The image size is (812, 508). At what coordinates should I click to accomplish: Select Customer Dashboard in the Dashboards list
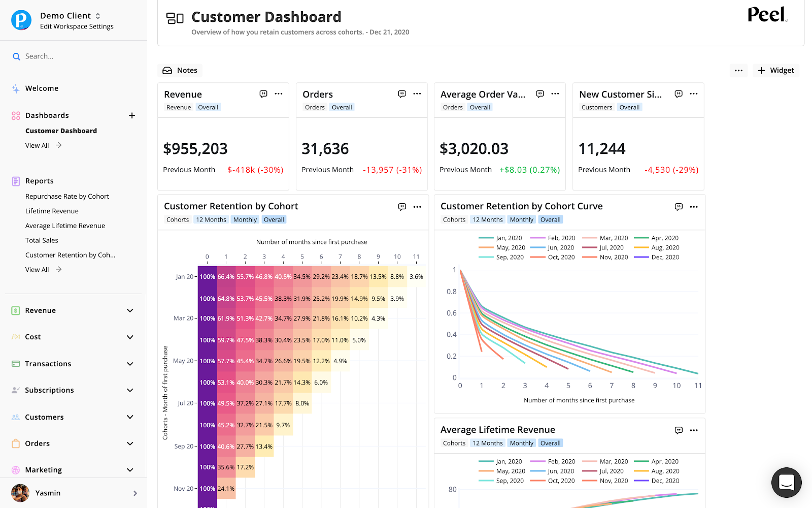pyautogui.click(x=61, y=131)
